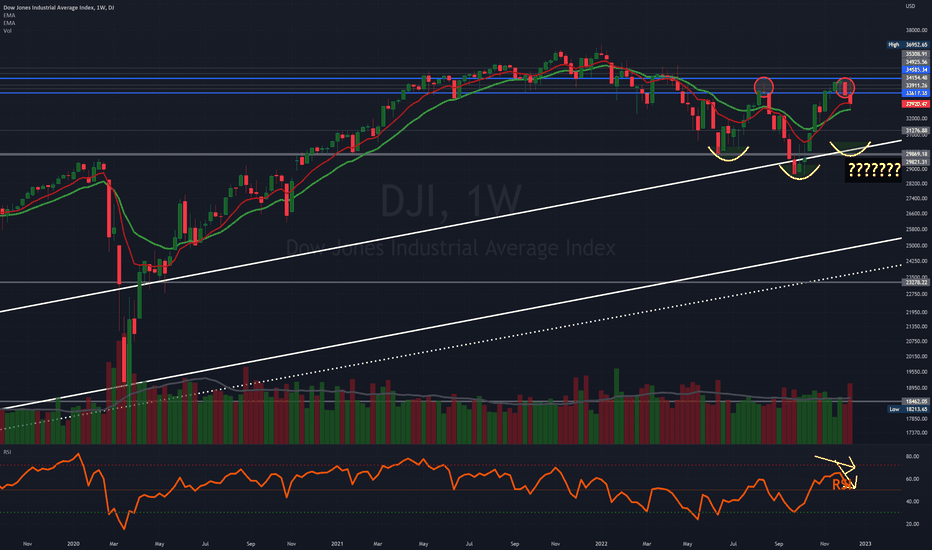Click the 20150.00 price scale value
932x550 pixels.
coord(917,357)
